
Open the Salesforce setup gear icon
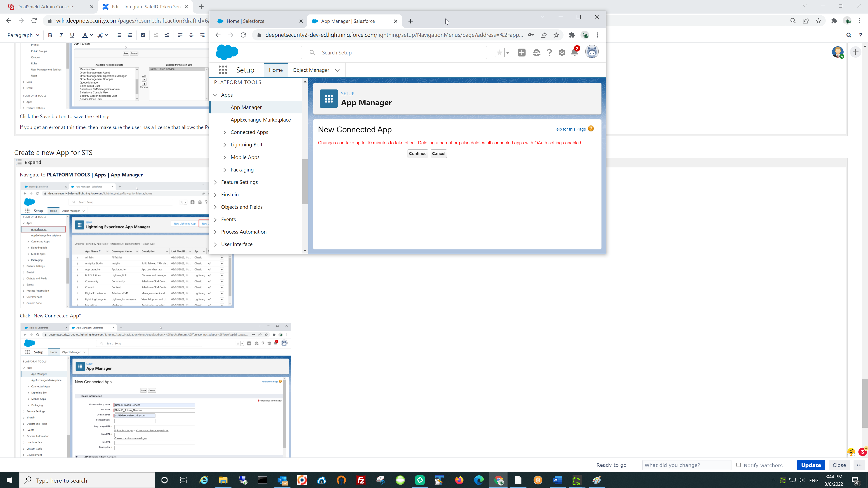tap(562, 53)
